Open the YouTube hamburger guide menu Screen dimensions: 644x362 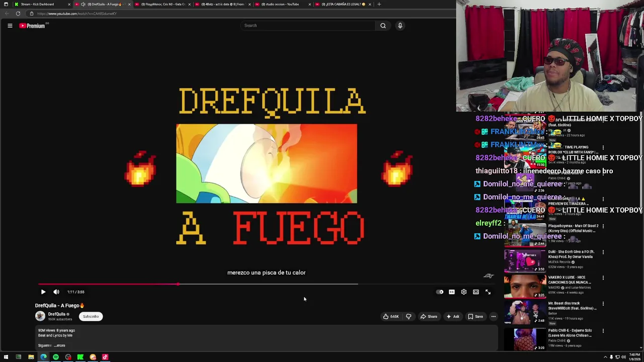(10, 26)
